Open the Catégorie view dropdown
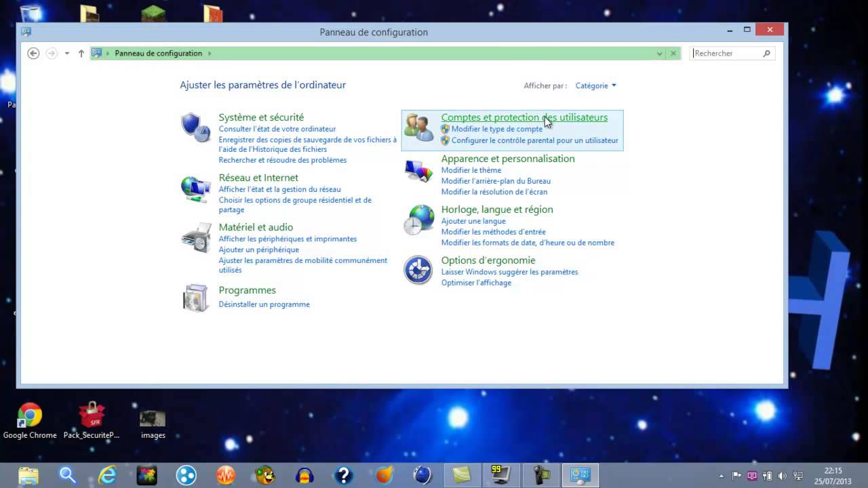The width and height of the screenshot is (868, 488). (x=596, y=85)
